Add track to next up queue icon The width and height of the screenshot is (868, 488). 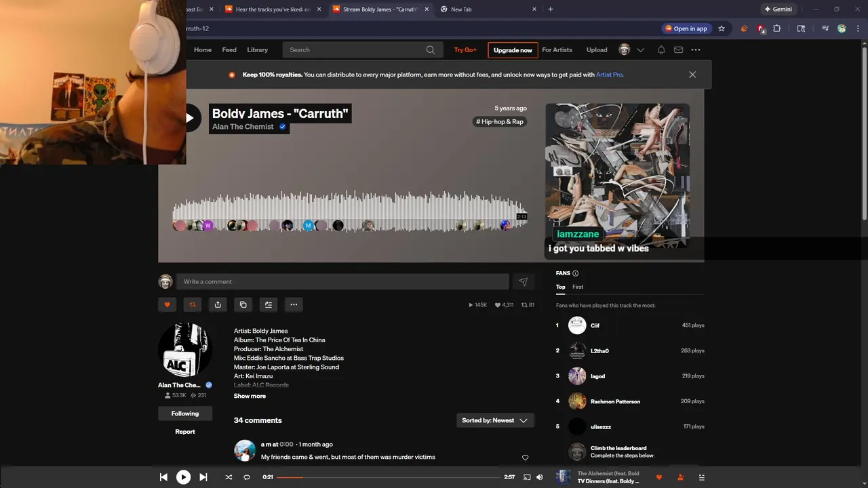269,304
